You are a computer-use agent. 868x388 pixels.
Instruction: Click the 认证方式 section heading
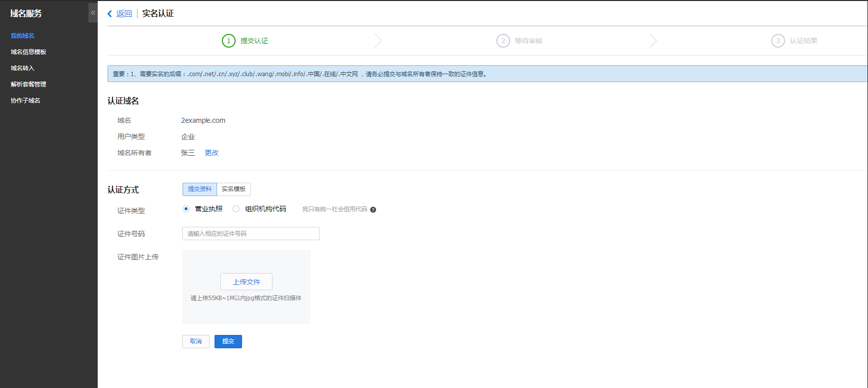click(123, 190)
